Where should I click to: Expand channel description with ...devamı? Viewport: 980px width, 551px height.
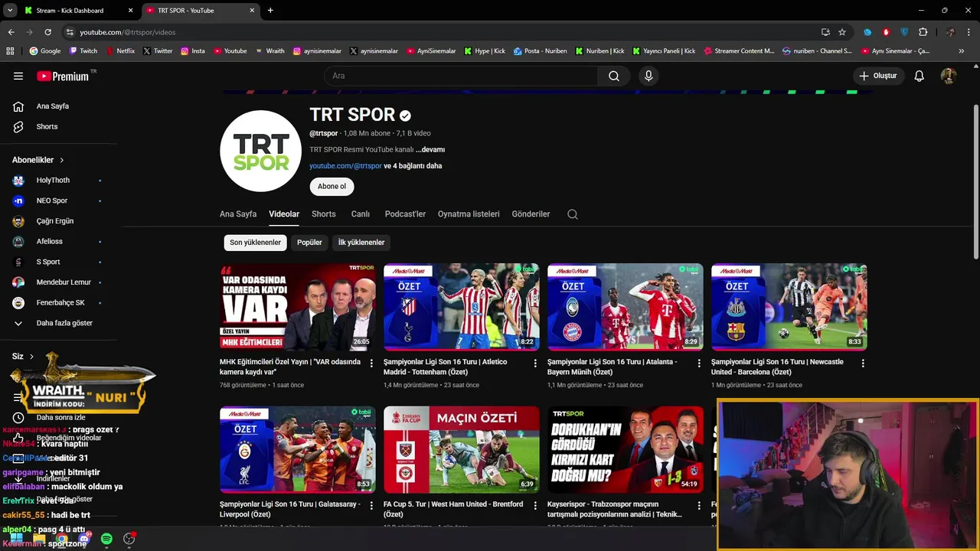click(x=430, y=150)
